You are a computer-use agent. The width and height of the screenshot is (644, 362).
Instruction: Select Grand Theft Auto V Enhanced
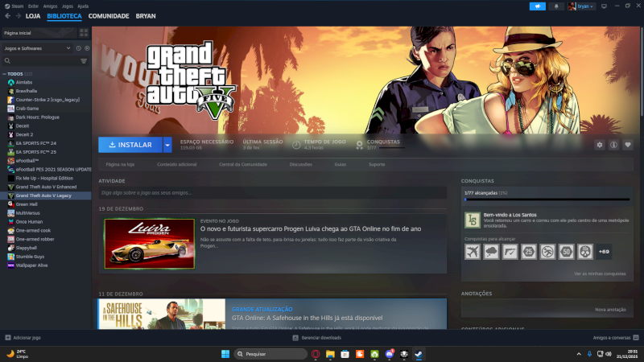[46, 187]
